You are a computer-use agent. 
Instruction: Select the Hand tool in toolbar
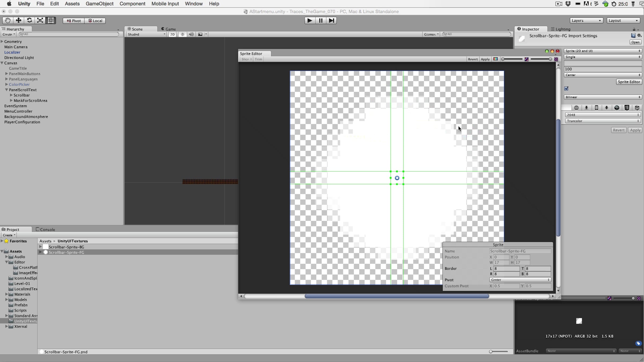(x=8, y=20)
